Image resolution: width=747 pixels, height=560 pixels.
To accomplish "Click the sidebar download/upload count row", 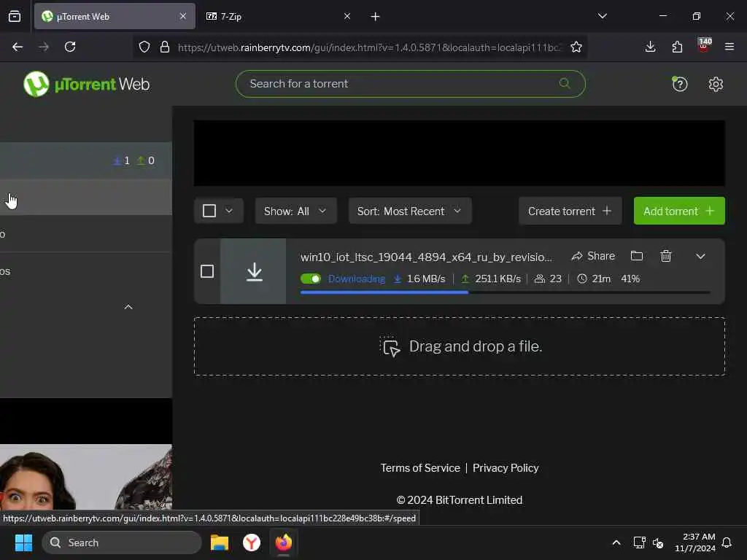I will (86, 160).
